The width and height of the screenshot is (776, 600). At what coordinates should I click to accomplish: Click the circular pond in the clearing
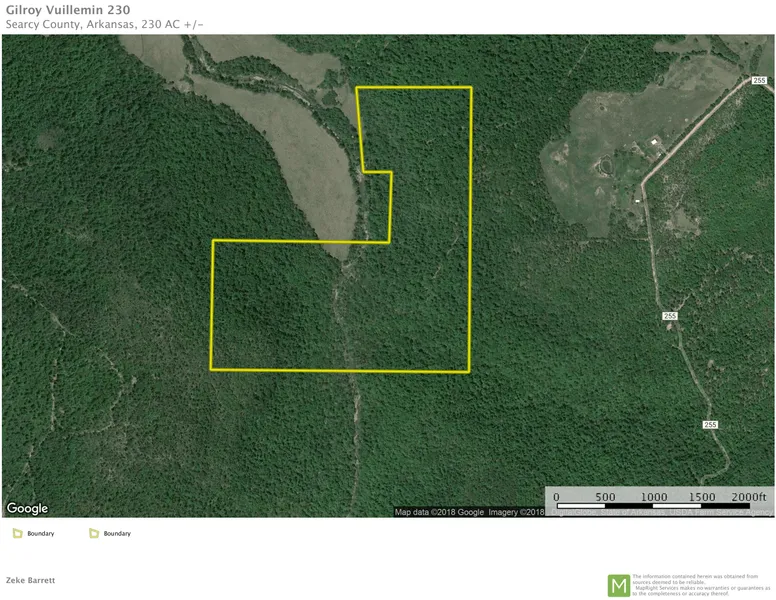coord(604,166)
